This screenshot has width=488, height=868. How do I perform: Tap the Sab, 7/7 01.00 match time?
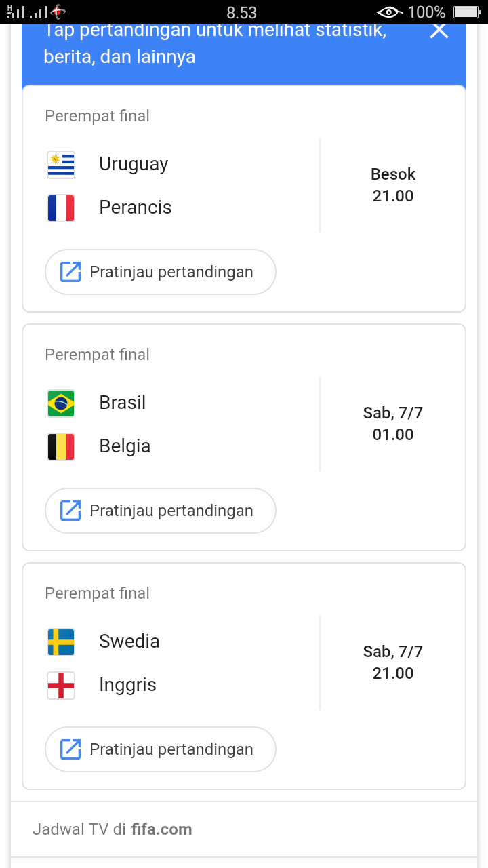[393, 424]
